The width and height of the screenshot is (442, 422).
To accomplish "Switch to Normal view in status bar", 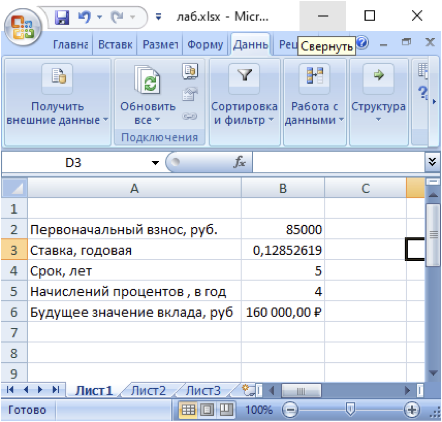I will point(188,410).
